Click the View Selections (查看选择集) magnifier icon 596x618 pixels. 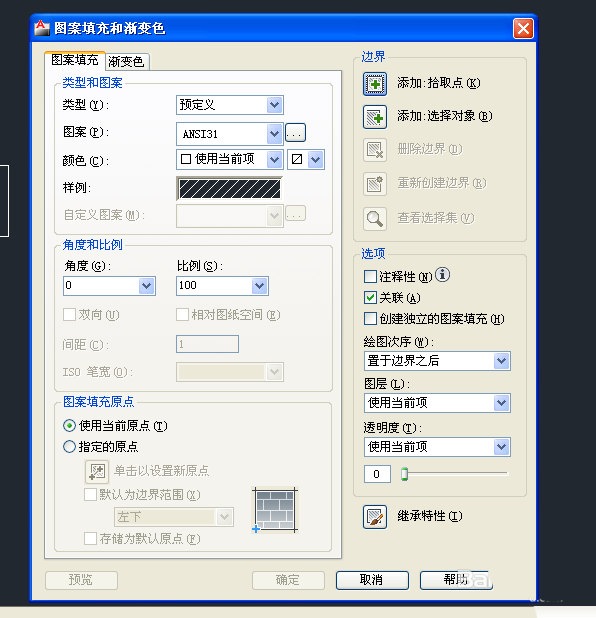click(x=374, y=218)
